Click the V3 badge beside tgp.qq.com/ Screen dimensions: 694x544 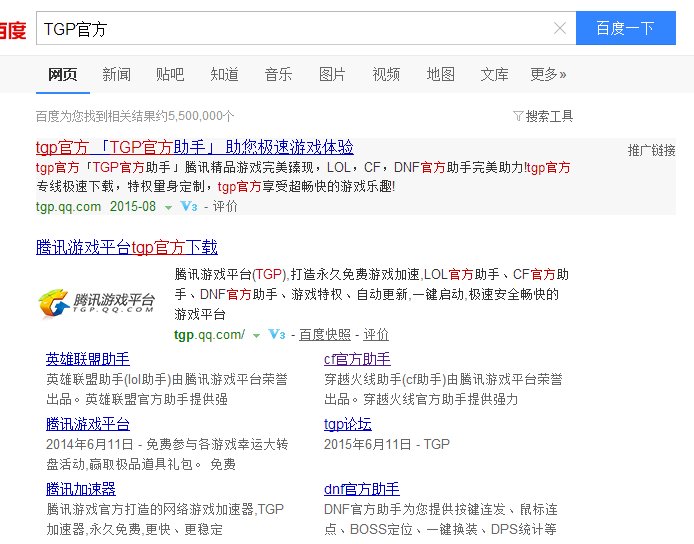(x=277, y=335)
